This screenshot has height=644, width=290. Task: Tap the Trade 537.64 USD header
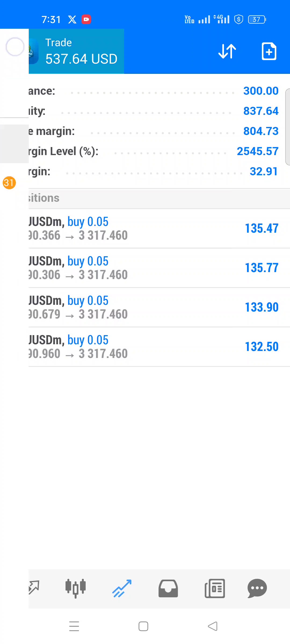(x=81, y=51)
